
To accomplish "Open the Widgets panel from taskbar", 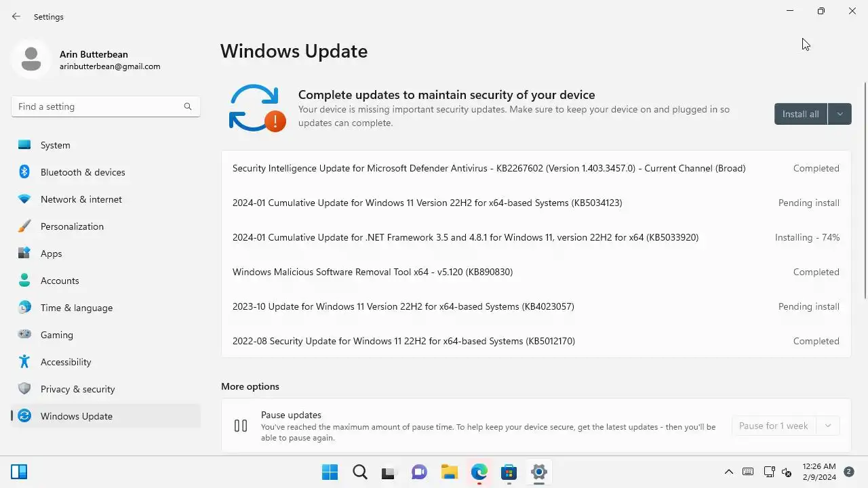I will pos(19,472).
